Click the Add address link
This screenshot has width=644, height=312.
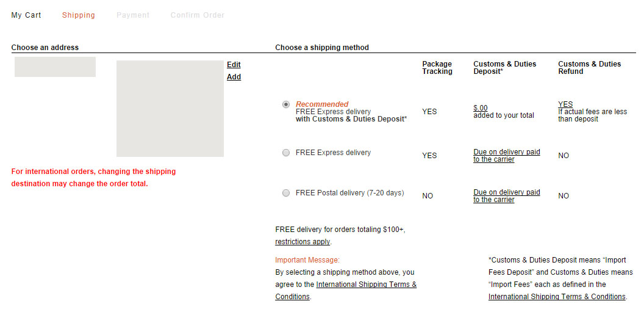[x=234, y=77]
